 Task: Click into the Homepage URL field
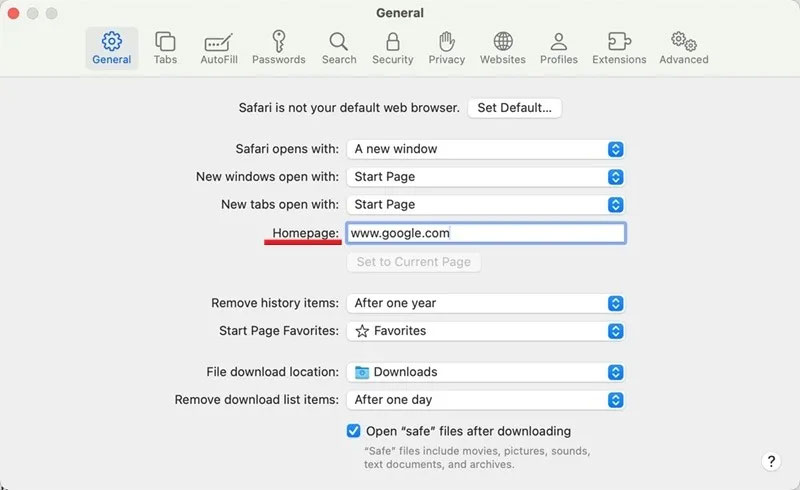point(486,233)
